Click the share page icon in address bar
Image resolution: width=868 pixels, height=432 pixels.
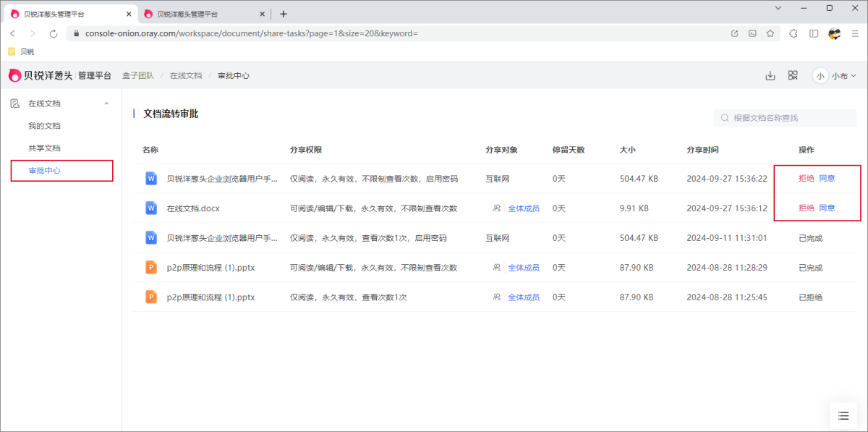735,33
